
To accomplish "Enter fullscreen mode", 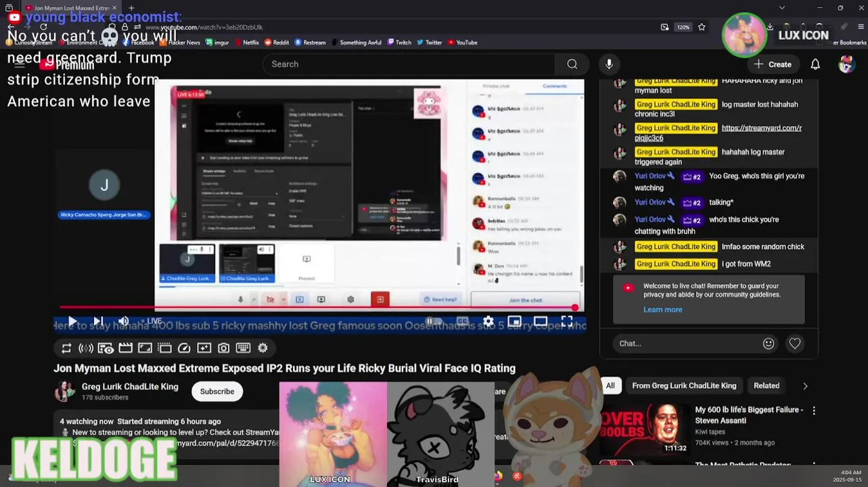I will 567,321.
